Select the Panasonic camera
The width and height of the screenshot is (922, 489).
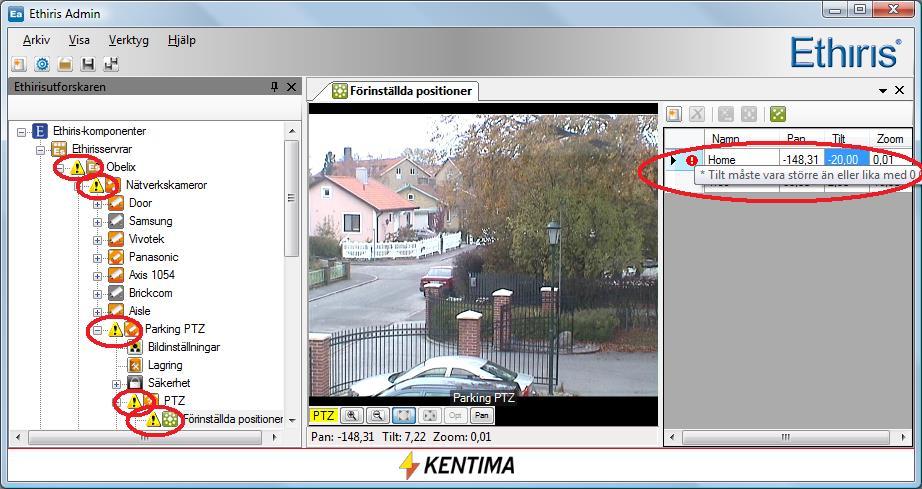[153, 257]
